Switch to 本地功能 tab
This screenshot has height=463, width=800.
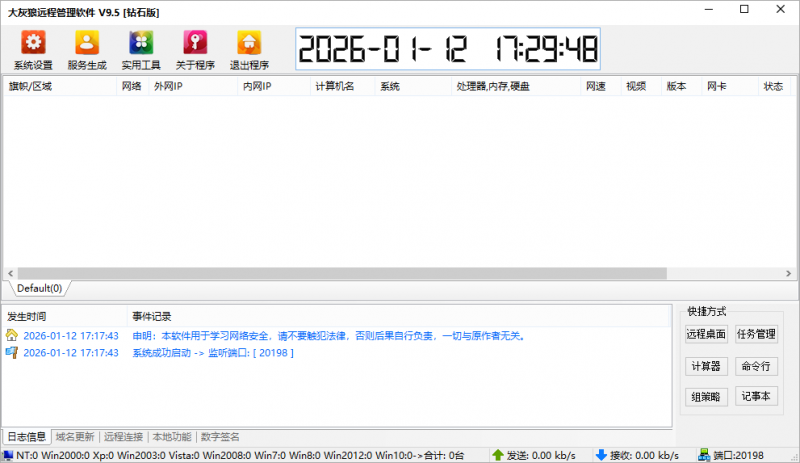(172, 436)
